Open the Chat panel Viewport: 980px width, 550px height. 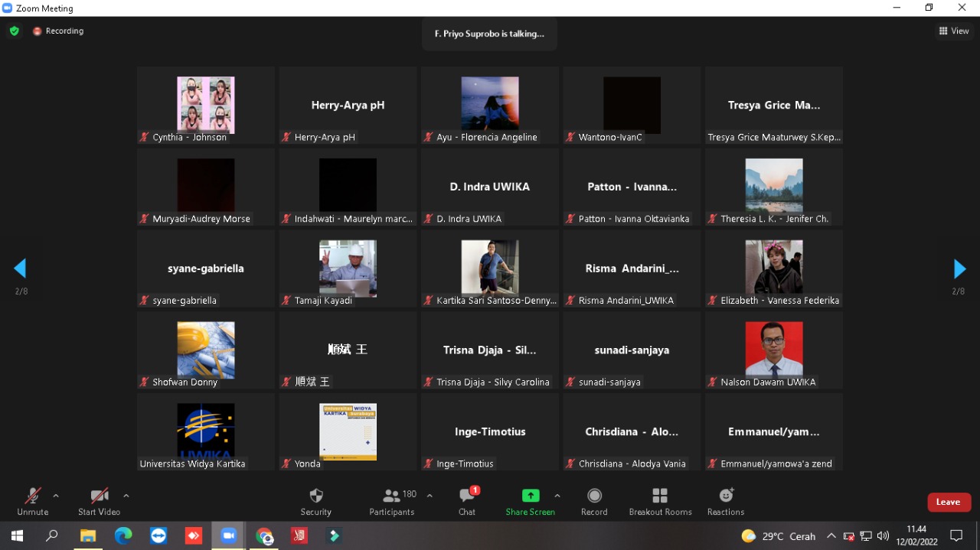click(467, 502)
